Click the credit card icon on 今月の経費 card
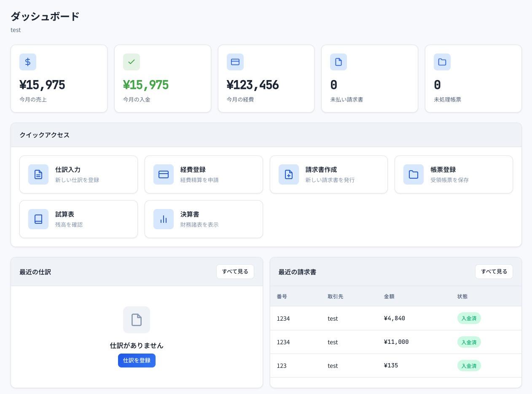The height and width of the screenshot is (394, 532). pos(235,62)
